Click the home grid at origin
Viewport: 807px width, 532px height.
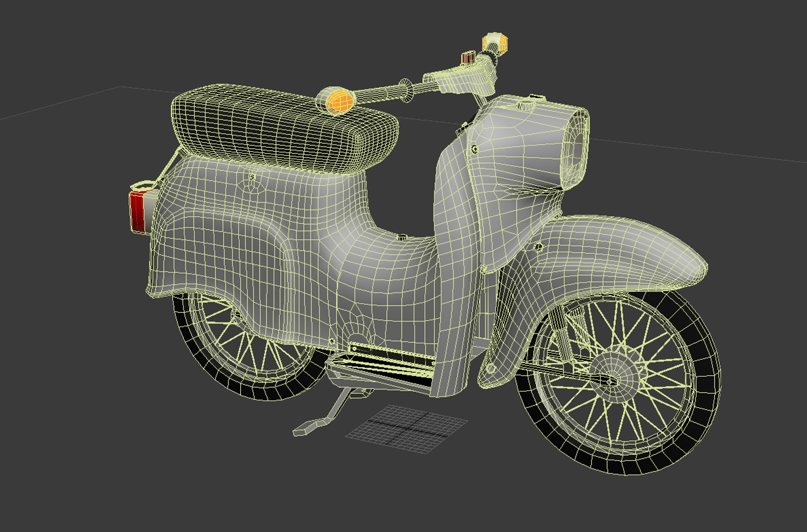407,428
